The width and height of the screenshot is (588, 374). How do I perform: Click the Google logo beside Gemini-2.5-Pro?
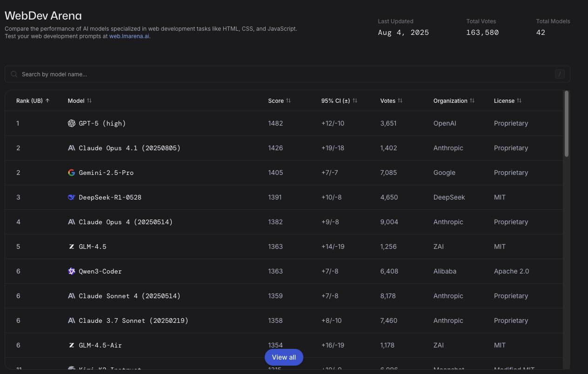72,173
